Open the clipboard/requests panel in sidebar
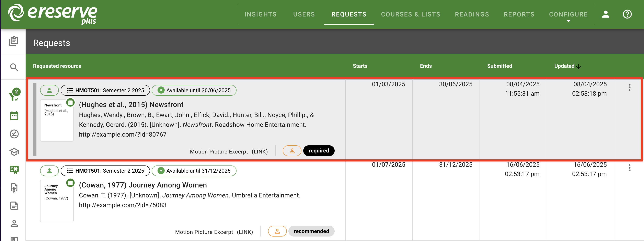The image size is (644, 241). [x=14, y=41]
